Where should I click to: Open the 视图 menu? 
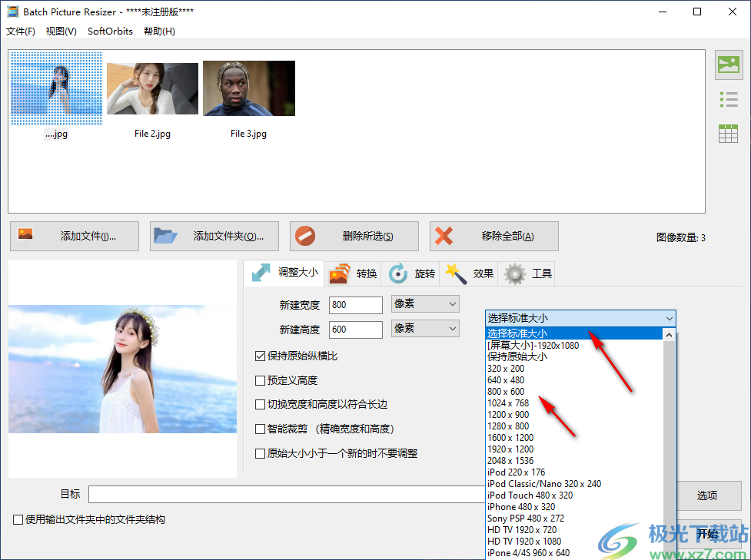(x=60, y=31)
